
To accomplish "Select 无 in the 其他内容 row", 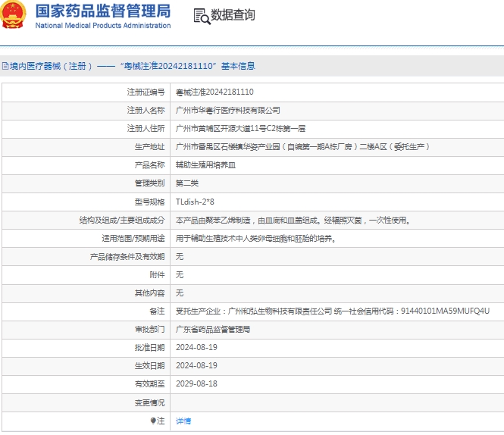I will point(180,293).
